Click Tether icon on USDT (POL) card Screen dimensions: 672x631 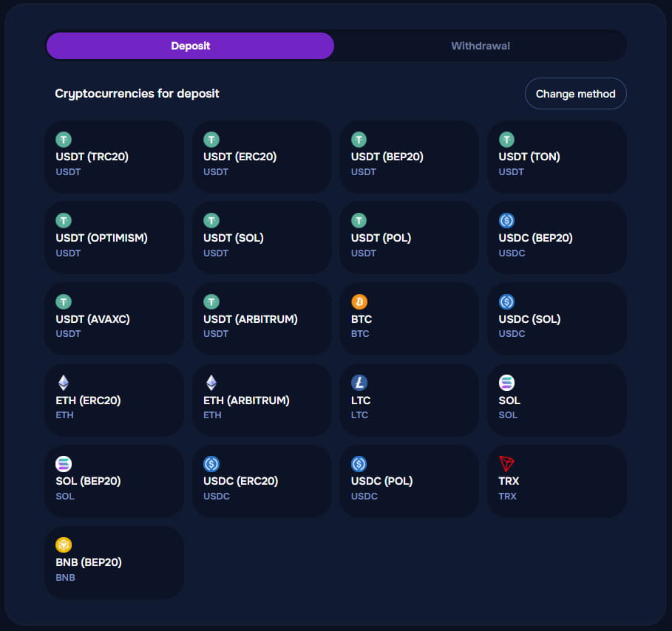click(359, 221)
